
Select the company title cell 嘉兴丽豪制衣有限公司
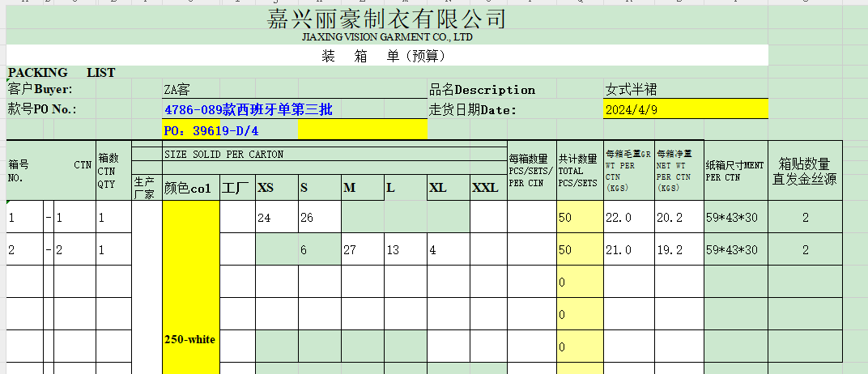pos(386,19)
